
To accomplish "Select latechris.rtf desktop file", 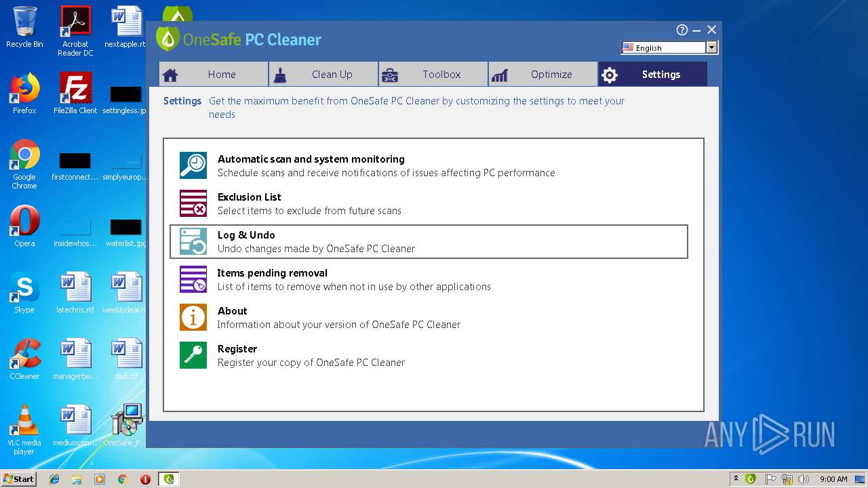I will 75,293.
